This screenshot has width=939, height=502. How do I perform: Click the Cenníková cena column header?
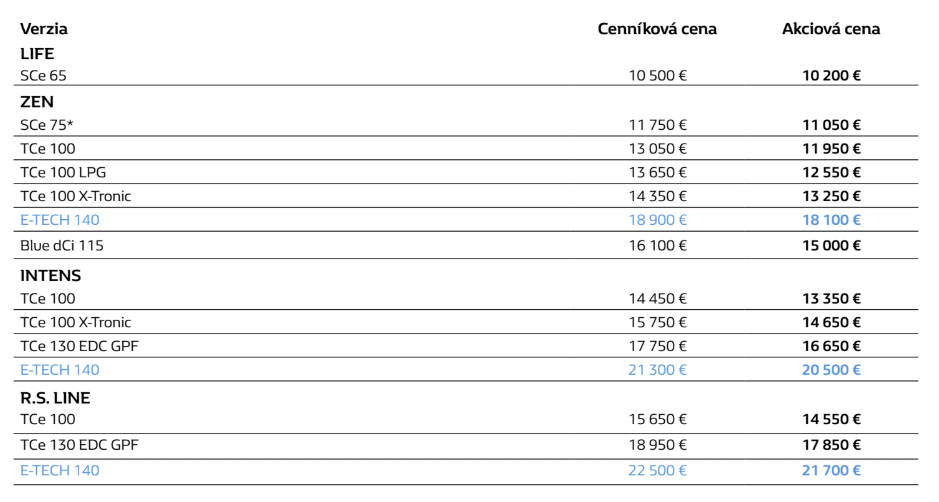point(657,29)
